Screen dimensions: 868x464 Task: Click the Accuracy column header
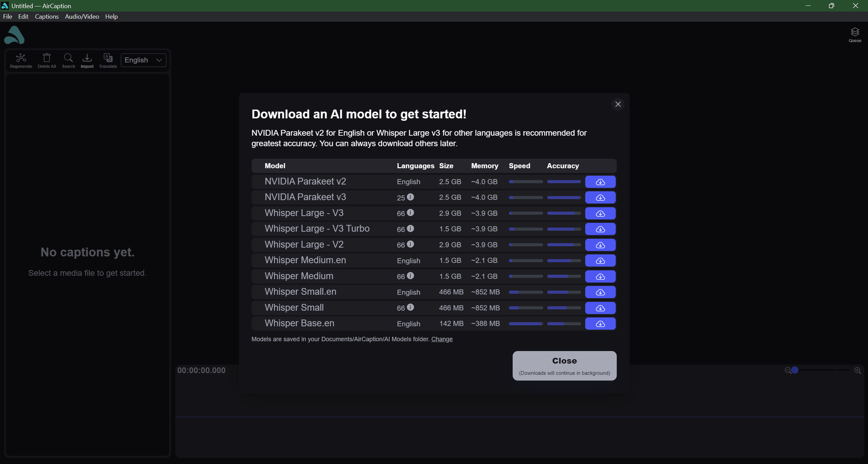coord(563,166)
